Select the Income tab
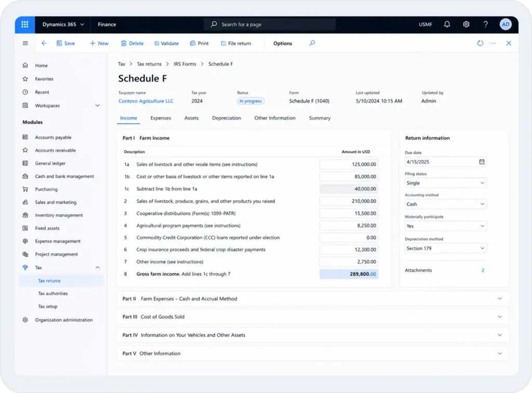This screenshot has height=393, width=532. tap(129, 118)
